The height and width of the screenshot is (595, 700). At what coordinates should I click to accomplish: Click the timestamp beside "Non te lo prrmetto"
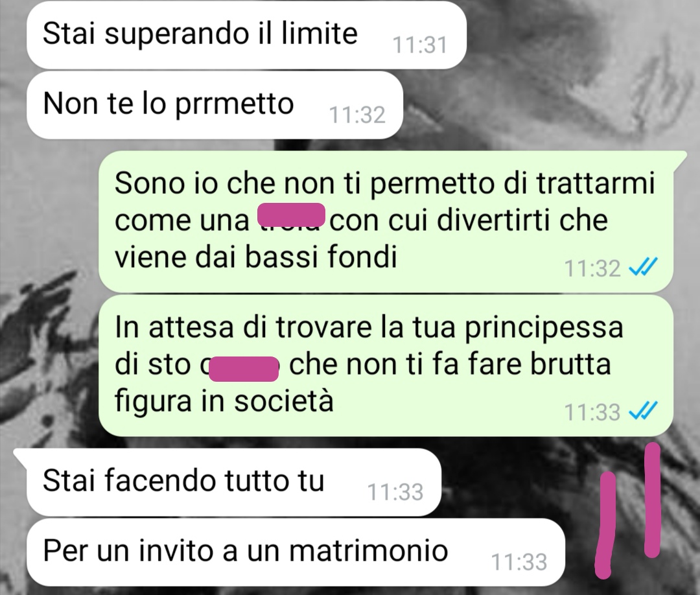pyautogui.click(x=357, y=115)
